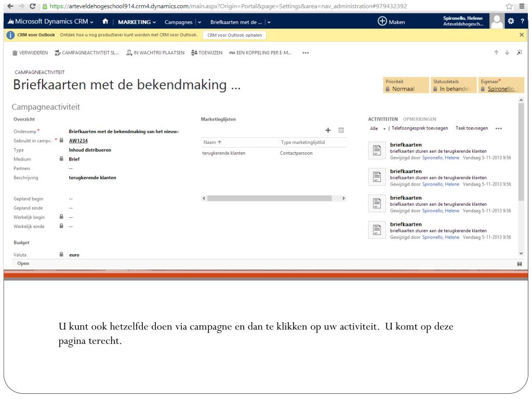Viewport: 532px width, 399px height.
Task: Add a marketing list with plus icon
Action: coord(328,130)
